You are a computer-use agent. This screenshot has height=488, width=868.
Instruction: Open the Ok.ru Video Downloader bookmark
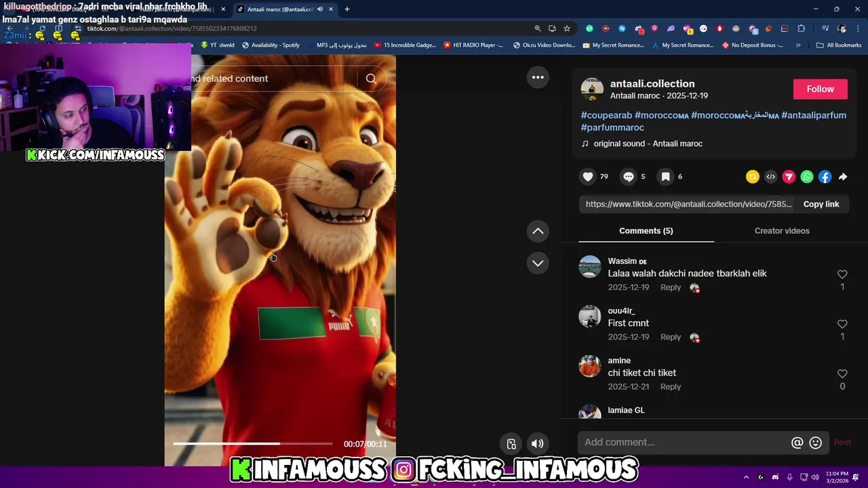point(545,45)
